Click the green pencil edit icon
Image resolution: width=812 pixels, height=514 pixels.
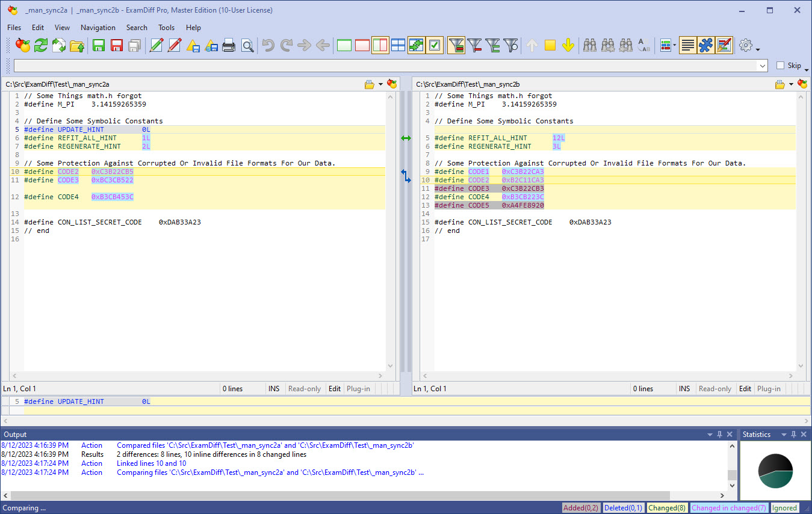pos(157,45)
